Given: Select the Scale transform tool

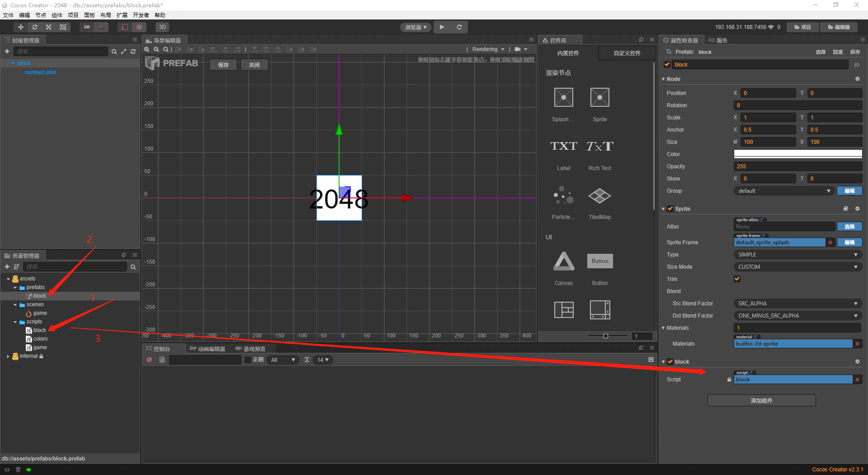Looking at the screenshot, I should click(x=48, y=27).
